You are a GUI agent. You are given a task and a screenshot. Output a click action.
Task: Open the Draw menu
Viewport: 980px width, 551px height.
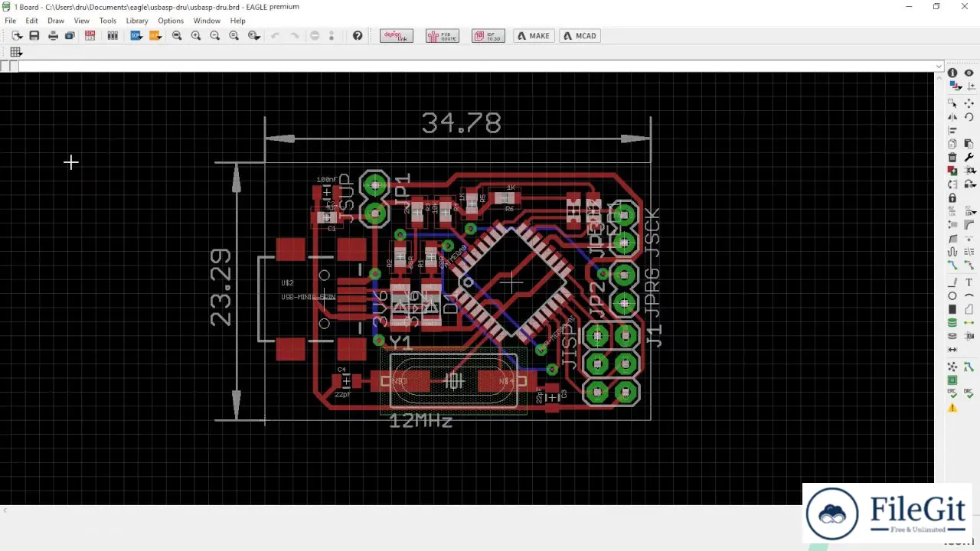click(x=56, y=21)
